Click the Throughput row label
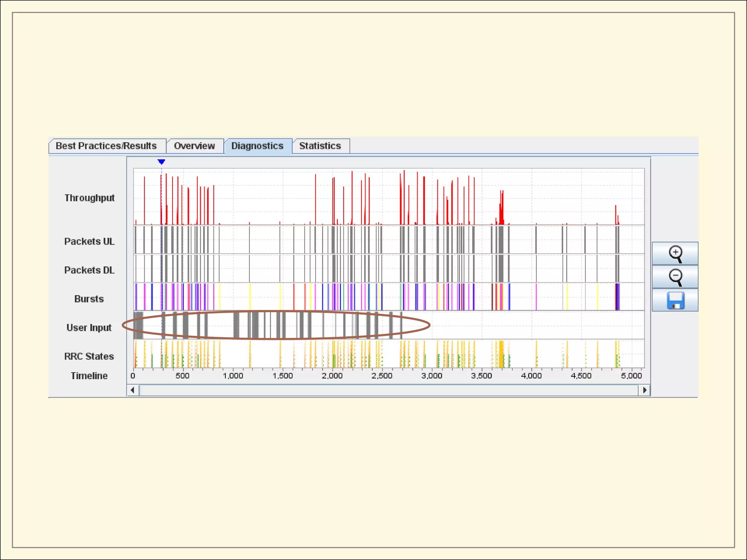This screenshot has width=747, height=560. point(89,198)
